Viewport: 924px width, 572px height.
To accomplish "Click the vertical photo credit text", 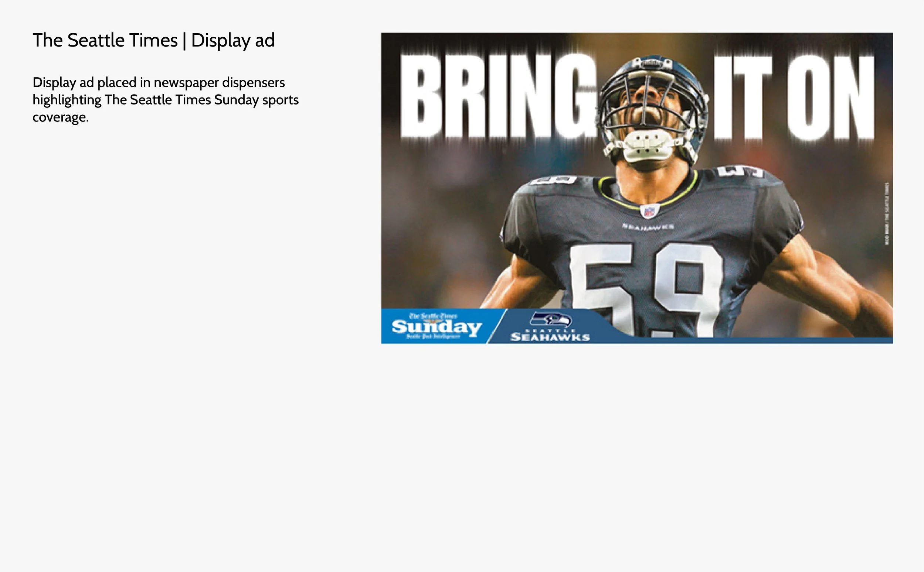I will [x=887, y=213].
